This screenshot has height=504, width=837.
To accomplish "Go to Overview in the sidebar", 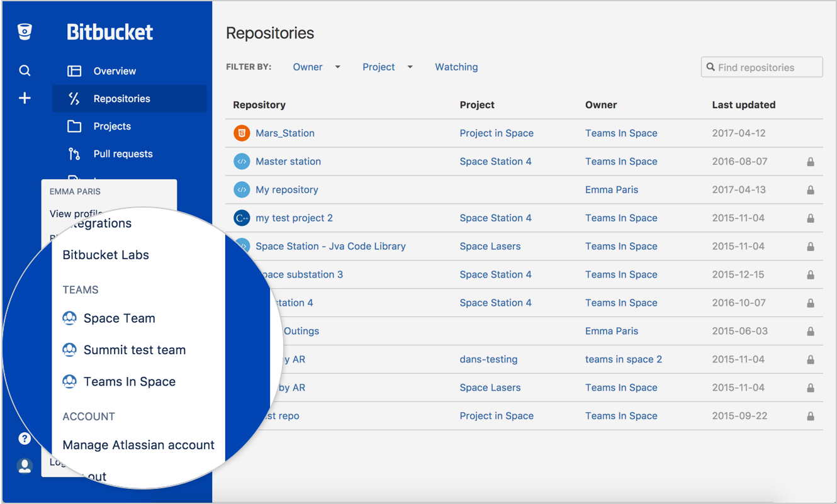I will click(x=115, y=71).
